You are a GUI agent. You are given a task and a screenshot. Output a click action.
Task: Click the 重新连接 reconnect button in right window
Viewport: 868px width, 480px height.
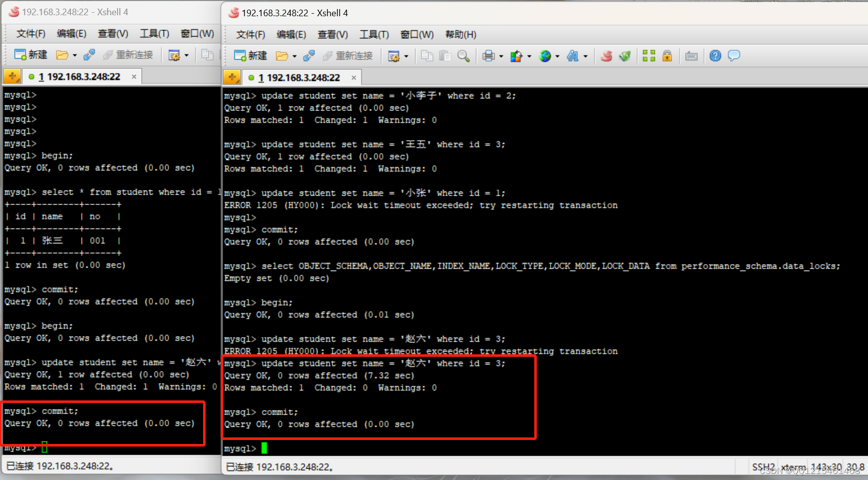(x=348, y=56)
